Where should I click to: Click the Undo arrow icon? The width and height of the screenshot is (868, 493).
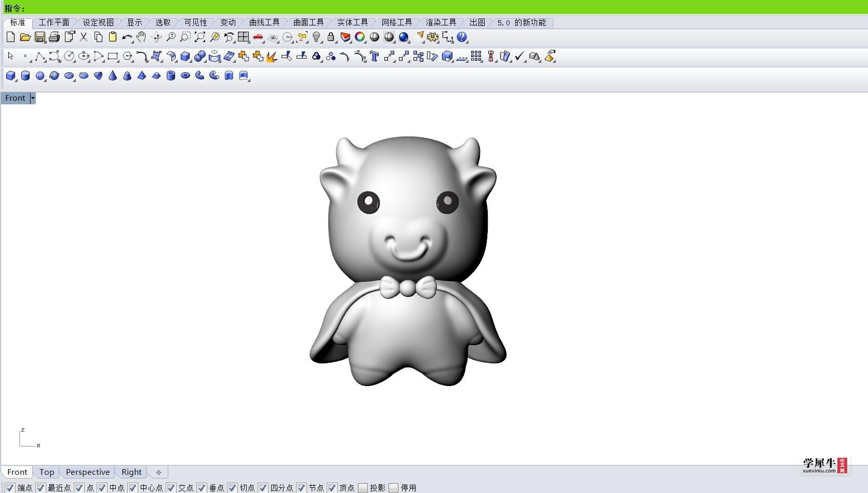click(127, 37)
